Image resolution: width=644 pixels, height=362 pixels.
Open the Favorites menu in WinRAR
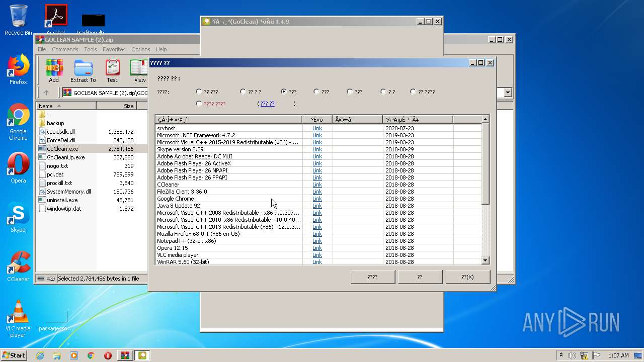(x=114, y=49)
